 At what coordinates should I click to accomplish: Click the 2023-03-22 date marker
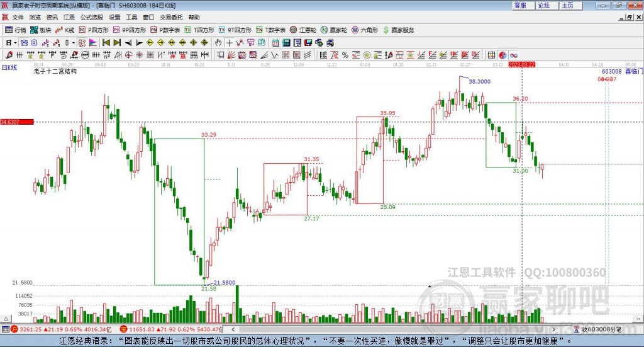tap(521, 64)
